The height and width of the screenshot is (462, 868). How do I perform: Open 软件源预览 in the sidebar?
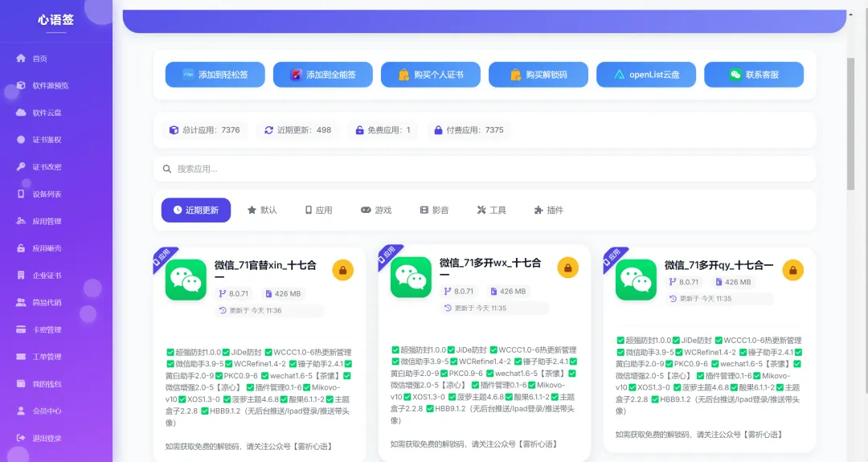[x=43, y=85]
